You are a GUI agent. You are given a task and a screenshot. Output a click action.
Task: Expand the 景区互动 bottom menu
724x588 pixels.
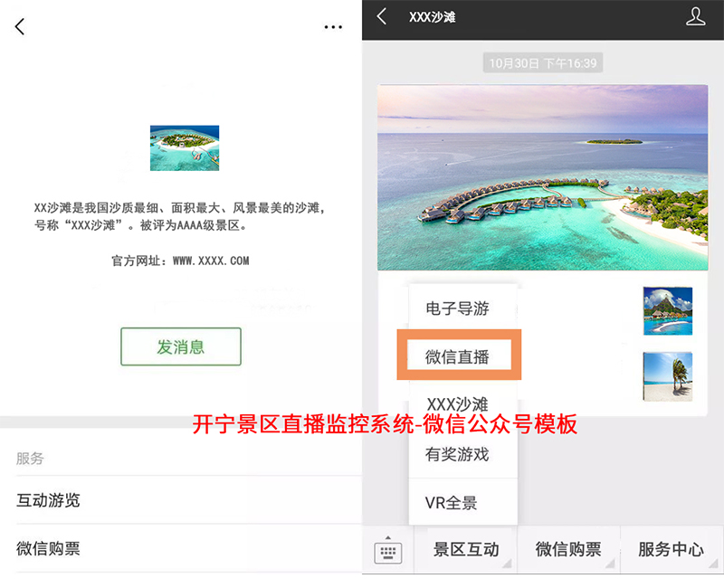(x=466, y=549)
